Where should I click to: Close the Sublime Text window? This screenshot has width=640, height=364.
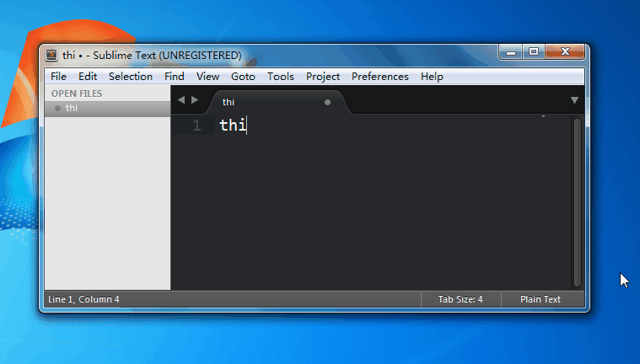[565, 52]
